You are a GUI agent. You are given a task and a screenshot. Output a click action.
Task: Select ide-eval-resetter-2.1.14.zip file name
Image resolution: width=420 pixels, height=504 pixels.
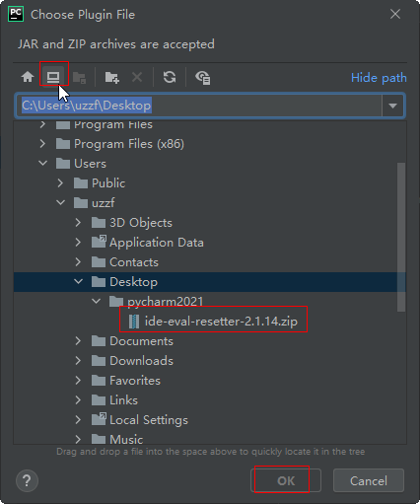221,322
